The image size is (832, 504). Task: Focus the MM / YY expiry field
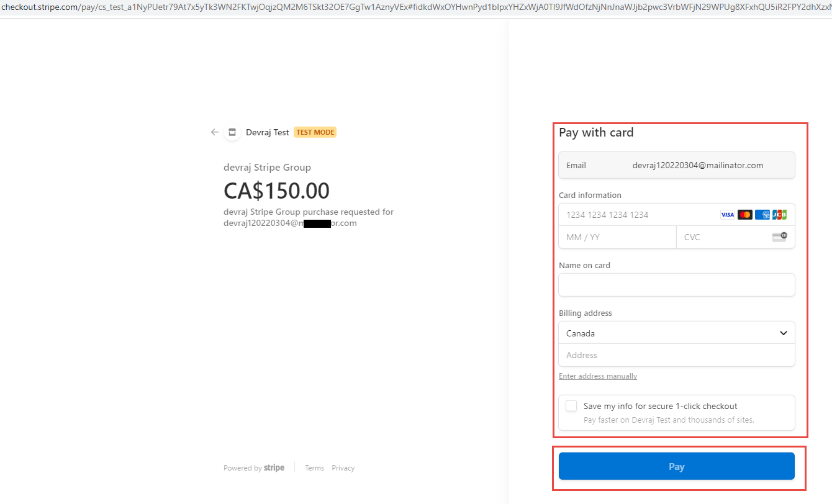(x=618, y=237)
